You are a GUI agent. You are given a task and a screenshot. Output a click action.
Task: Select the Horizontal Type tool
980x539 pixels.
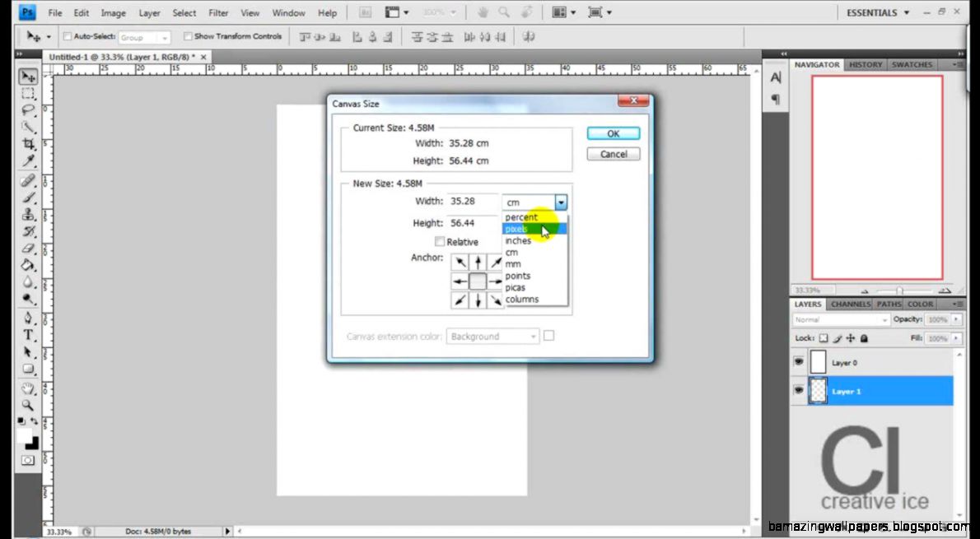tap(28, 335)
